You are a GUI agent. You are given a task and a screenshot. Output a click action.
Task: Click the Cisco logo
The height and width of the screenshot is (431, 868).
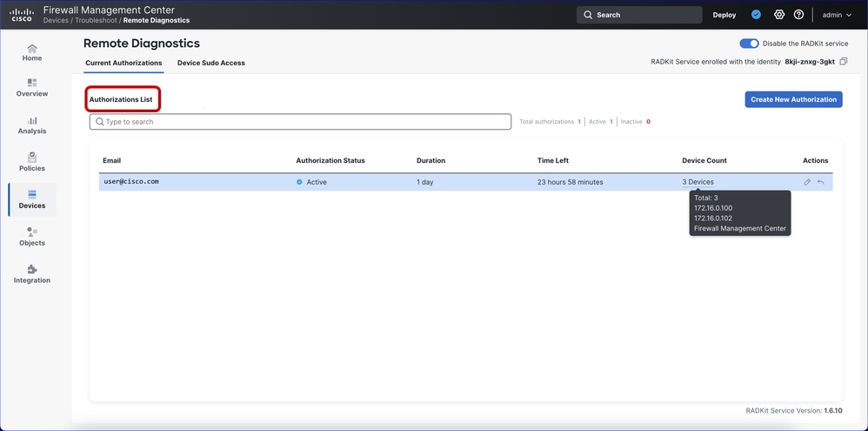[x=22, y=15]
